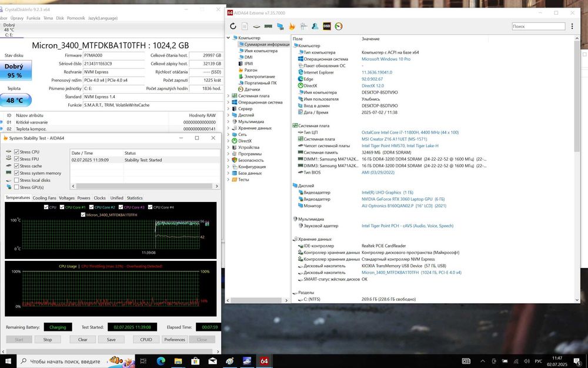Click AIDA64 tree pane horizontal scrollbar

(x=258, y=300)
